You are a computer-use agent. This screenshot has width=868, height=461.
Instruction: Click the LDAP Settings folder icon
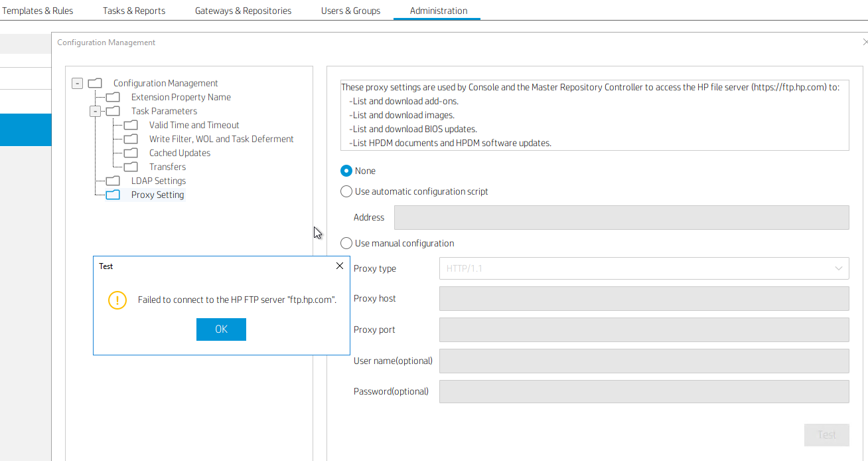(111, 180)
